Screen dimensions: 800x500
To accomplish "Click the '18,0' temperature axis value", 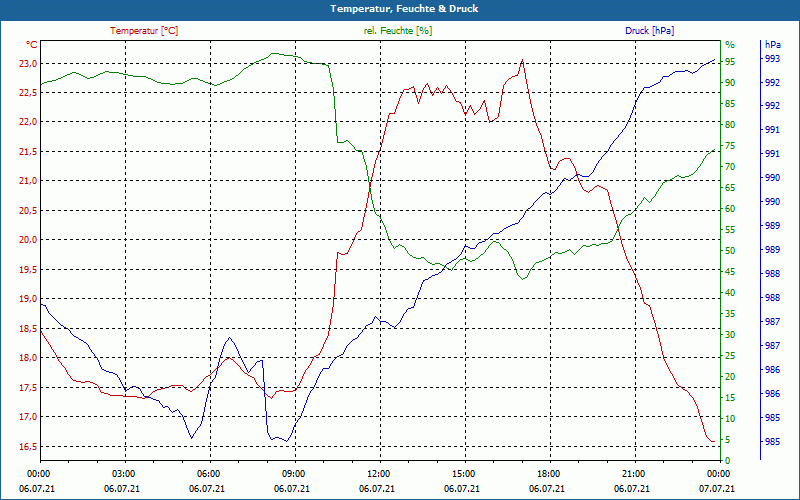I will [x=28, y=358].
